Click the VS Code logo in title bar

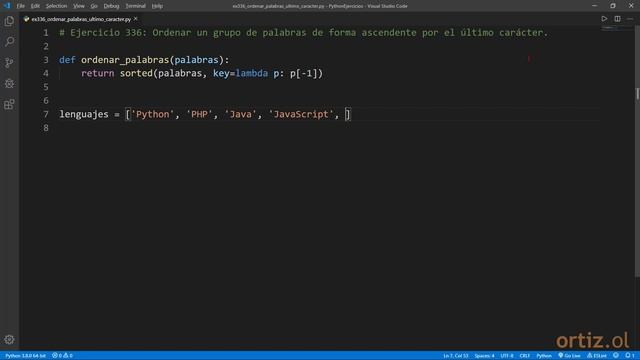[7, 6]
